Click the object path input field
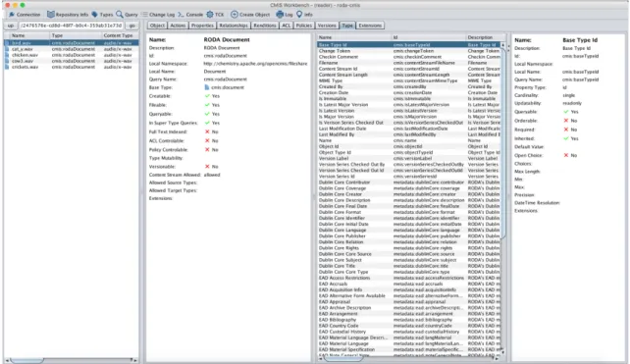This screenshot has width=630, height=364. [x=71, y=26]
